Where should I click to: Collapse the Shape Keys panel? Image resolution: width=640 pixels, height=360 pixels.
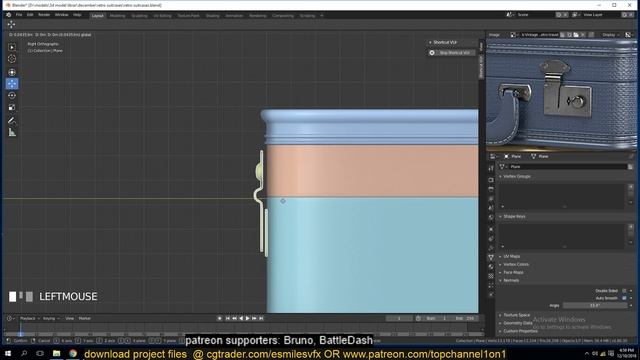click(x=514, y=216)
